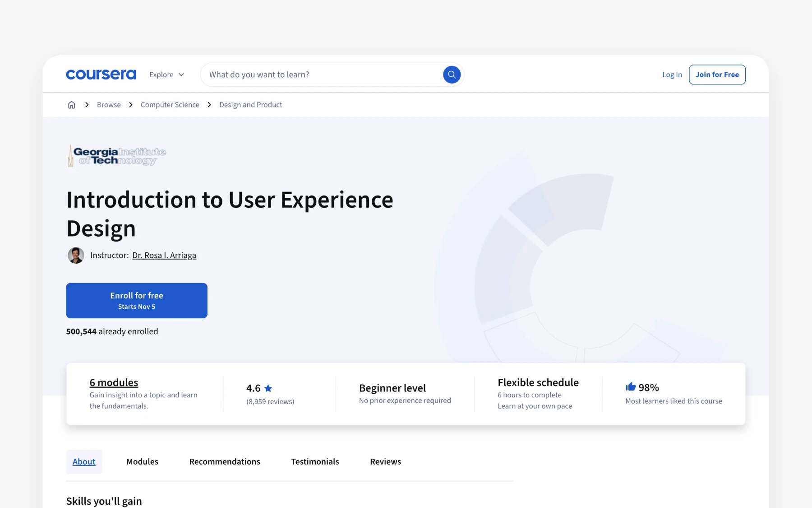This screenshot has width=812, height=508.
Task: Click Enroll for free button
Action: [137, 301]
